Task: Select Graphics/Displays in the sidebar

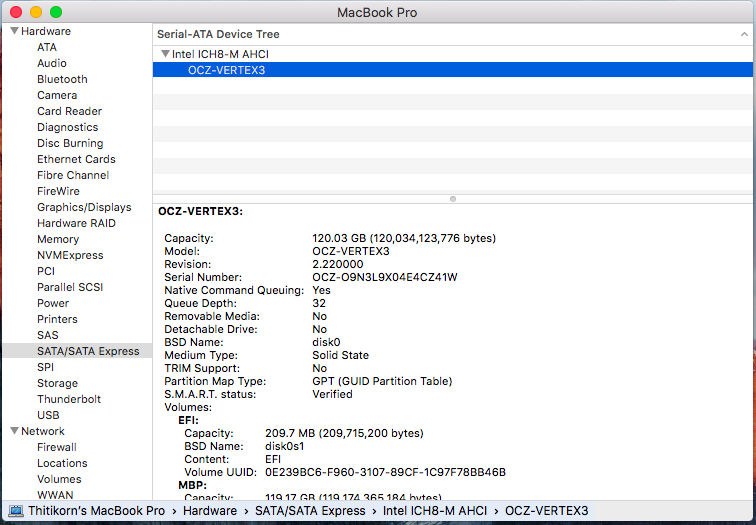Action: [84, 207]
